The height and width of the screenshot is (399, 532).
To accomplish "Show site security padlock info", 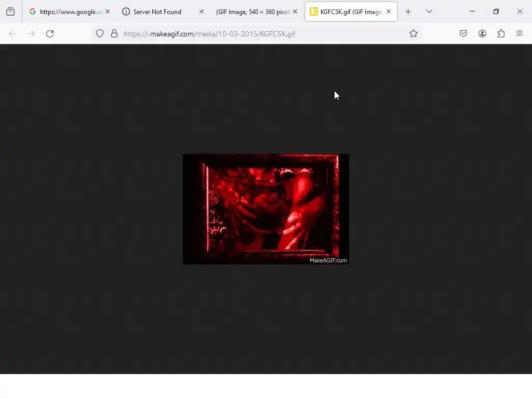I will pyautogui.click(x=114, y=34).
